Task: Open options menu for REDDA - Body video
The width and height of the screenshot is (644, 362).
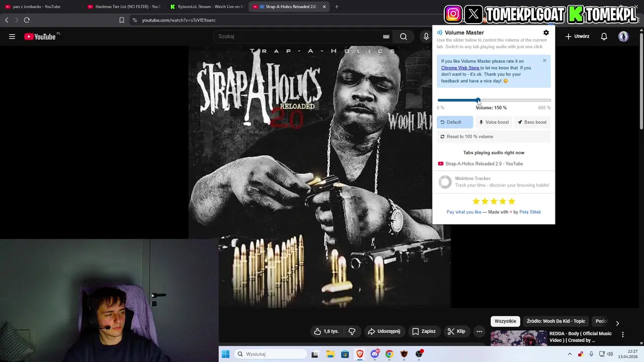Action: tap(622, 334)
